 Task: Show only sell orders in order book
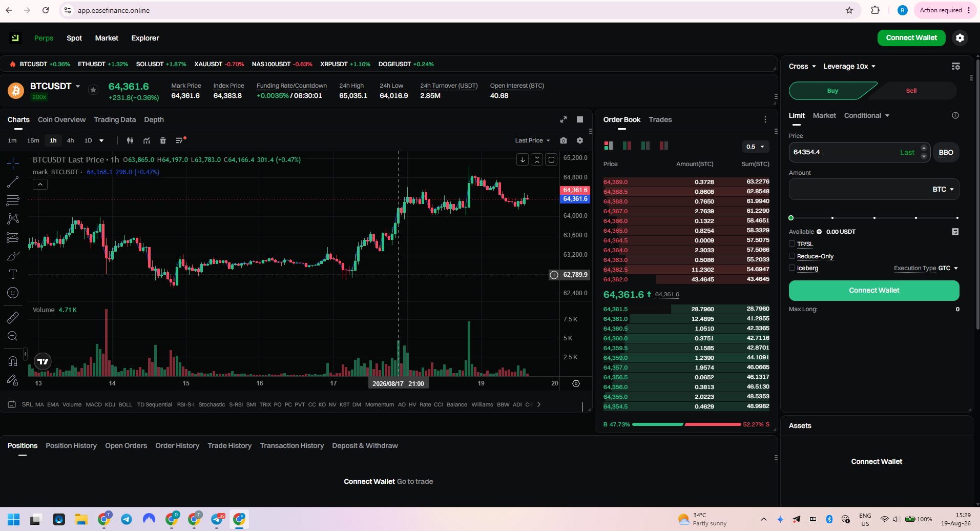(664, 146)
